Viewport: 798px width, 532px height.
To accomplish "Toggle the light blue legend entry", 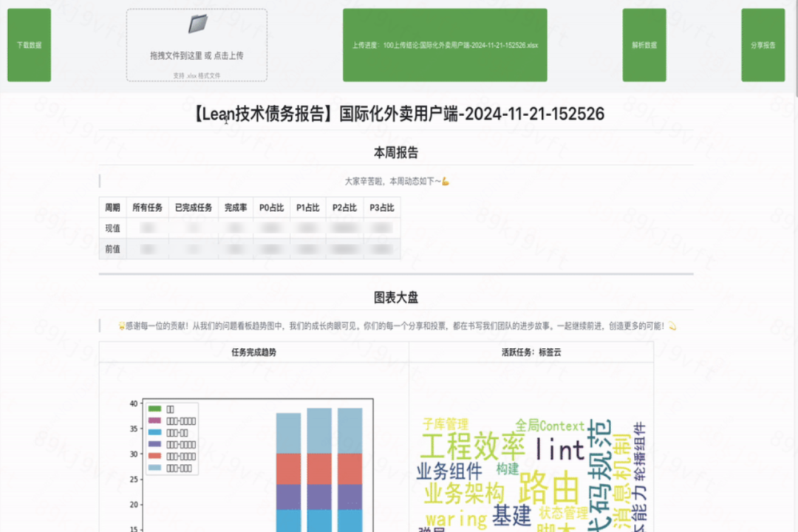I will coord(155,468).
